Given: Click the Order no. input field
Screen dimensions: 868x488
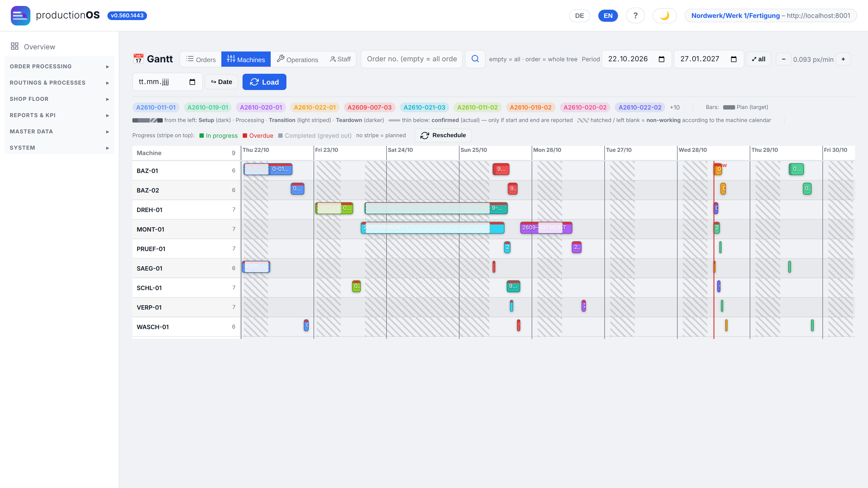Looking at the screenshot, I should point(412,59).
